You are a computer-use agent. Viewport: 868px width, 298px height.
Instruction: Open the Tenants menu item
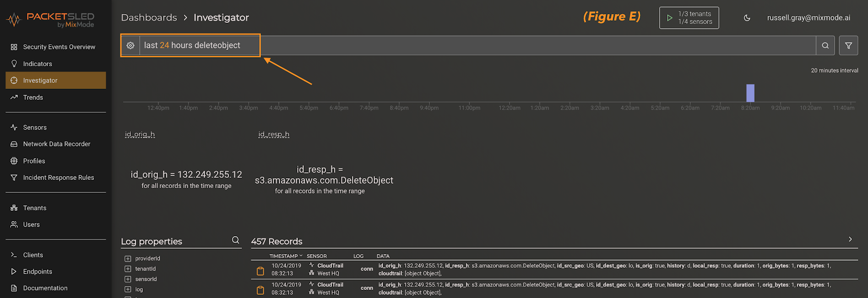tap(56, 208)
